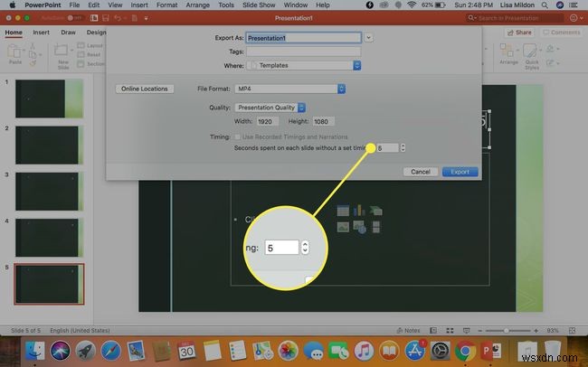Click the seconds per slide stepper arrows
Screen dimensions: 588x367
click(403, 147)
